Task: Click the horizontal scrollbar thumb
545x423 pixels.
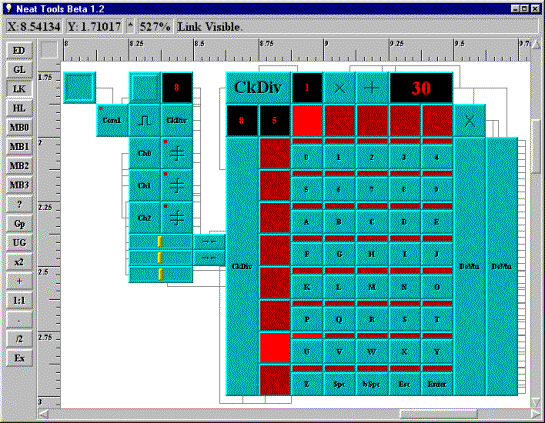Action: click(438, 414)
